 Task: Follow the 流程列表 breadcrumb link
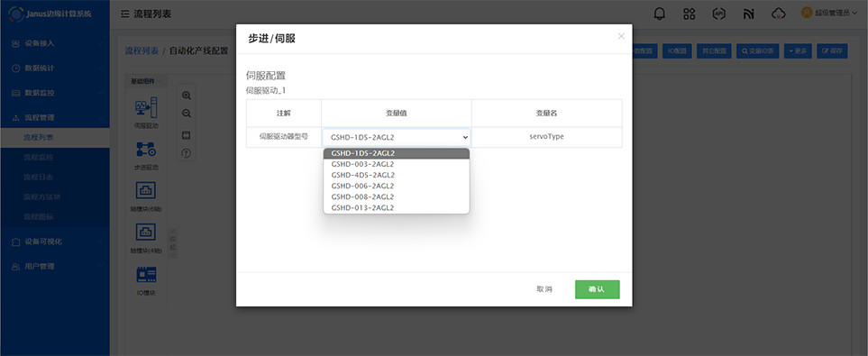tap(142, 51)
